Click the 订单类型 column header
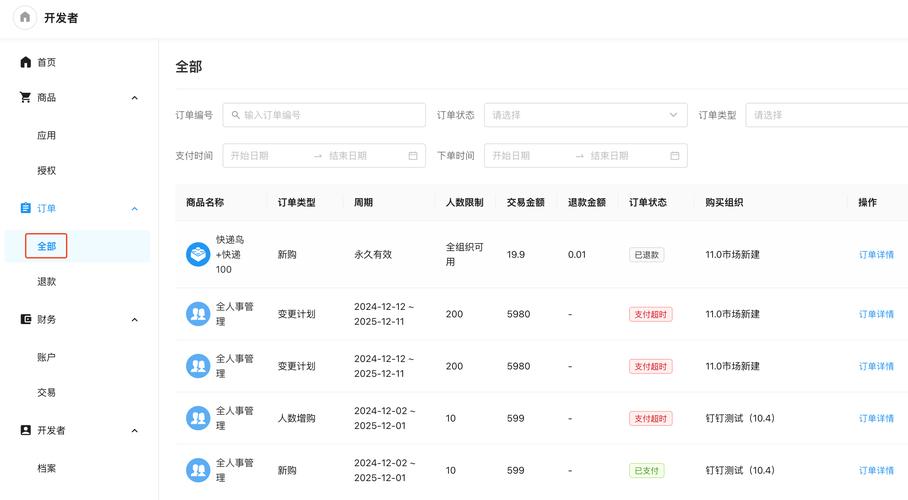The width and height of the screenshot is (908, 500). point(296,202)
